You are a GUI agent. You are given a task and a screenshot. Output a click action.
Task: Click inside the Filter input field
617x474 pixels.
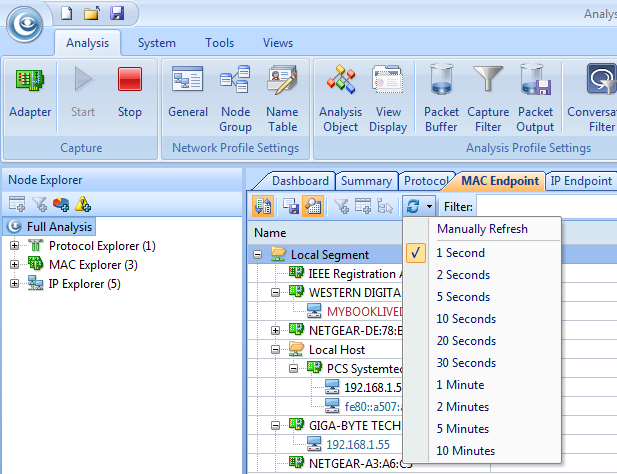[x=546, y=206]
